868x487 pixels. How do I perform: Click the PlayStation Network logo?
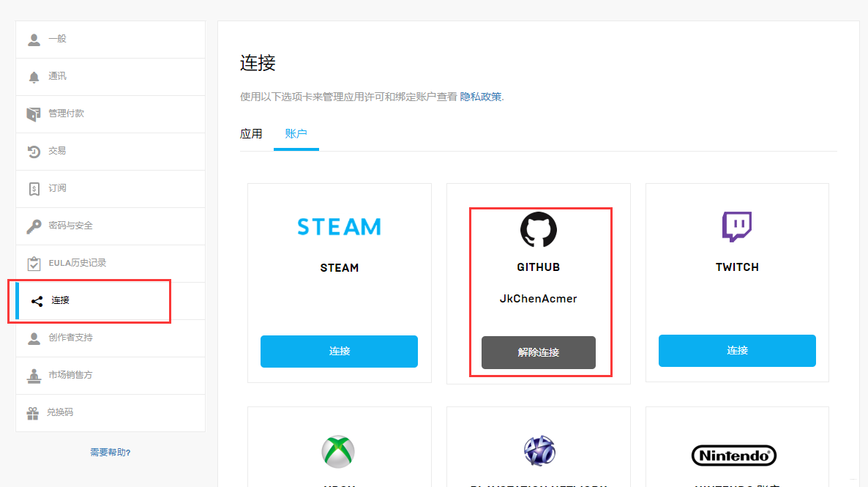click(x=539, y=450)
